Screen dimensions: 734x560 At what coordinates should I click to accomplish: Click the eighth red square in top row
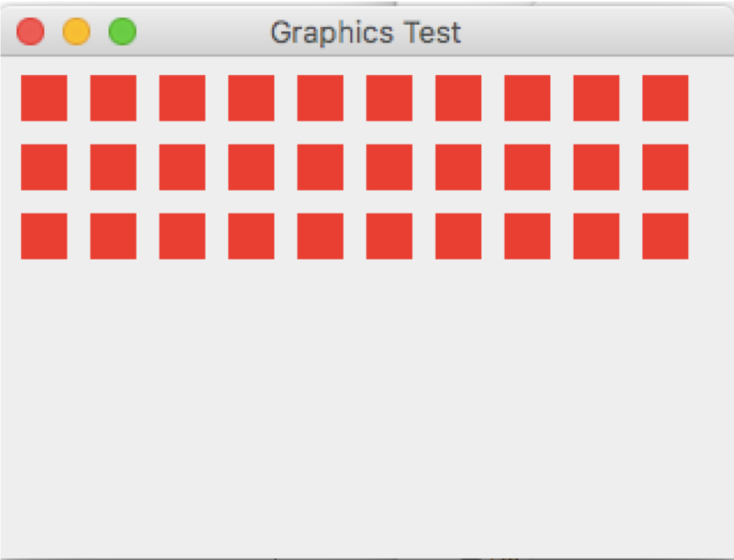(527, 98)
